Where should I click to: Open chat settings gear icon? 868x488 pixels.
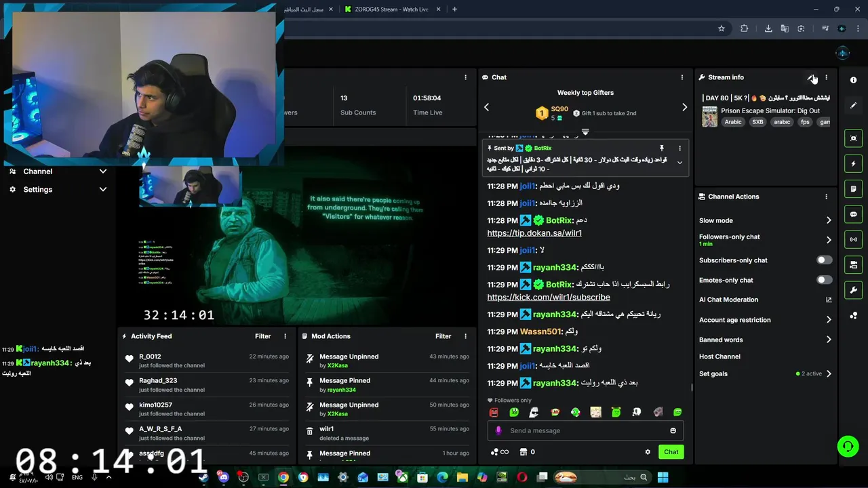(648, 452)
